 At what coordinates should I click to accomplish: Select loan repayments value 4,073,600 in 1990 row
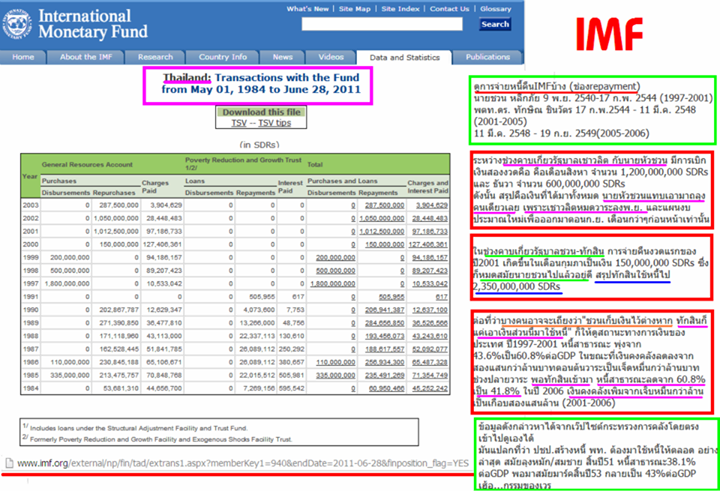click(259, 310)
